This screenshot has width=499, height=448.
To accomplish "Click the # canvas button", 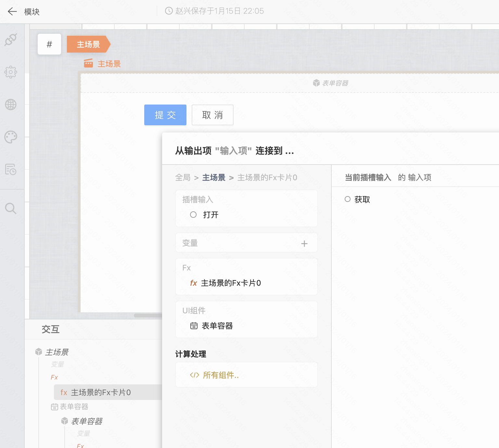I will (x=49, y=44).
